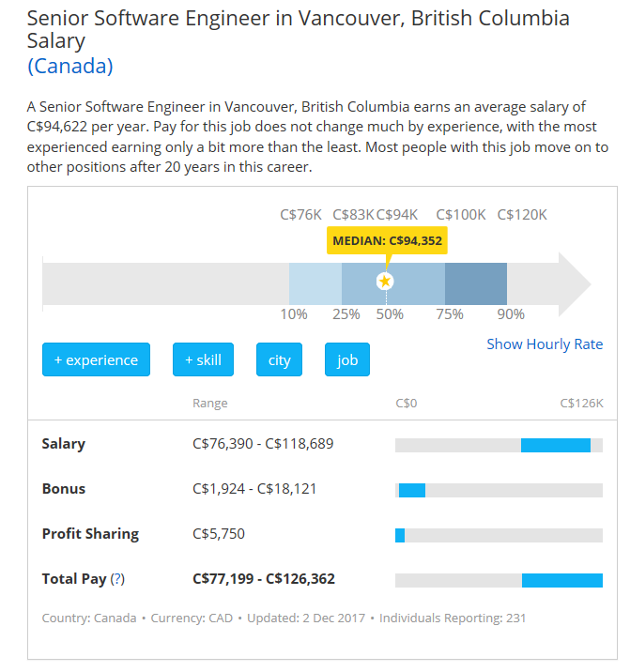This screenshot has height=672, width=630.
Task: Click the yellow MEDIAN C$94,352 tooltip
Action: pos(387,240)
